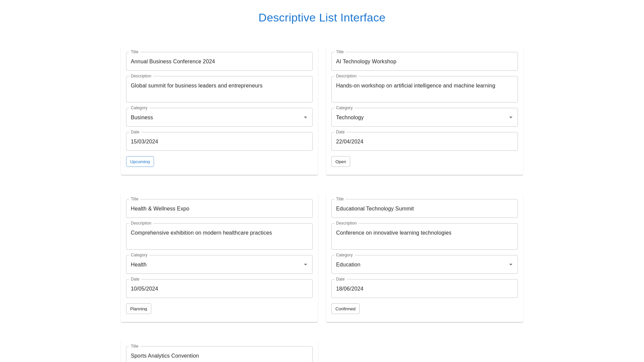The height and width of the screenshot is (362, 644).
Task: Expand the Technology category dropdown arrow
Action: (511, 117)
